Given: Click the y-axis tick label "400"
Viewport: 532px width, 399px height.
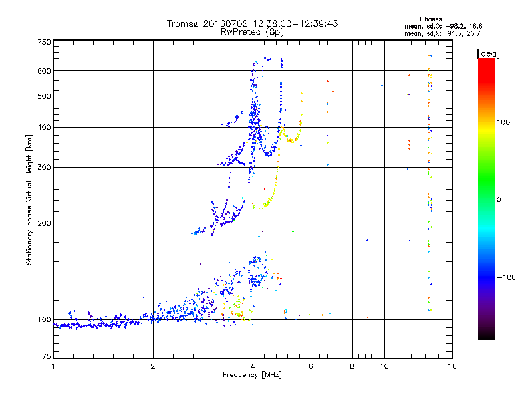Looking at the screenshot, I should click(44, 127).
